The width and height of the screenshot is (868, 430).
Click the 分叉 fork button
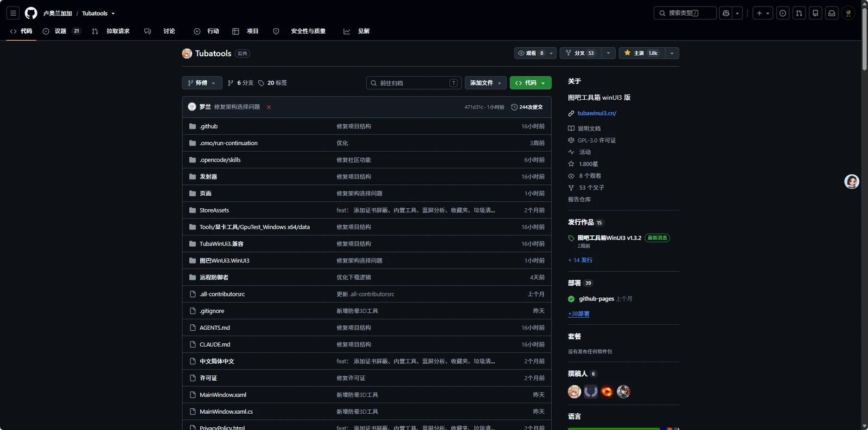pyautogui.click(x=580, y=53)
